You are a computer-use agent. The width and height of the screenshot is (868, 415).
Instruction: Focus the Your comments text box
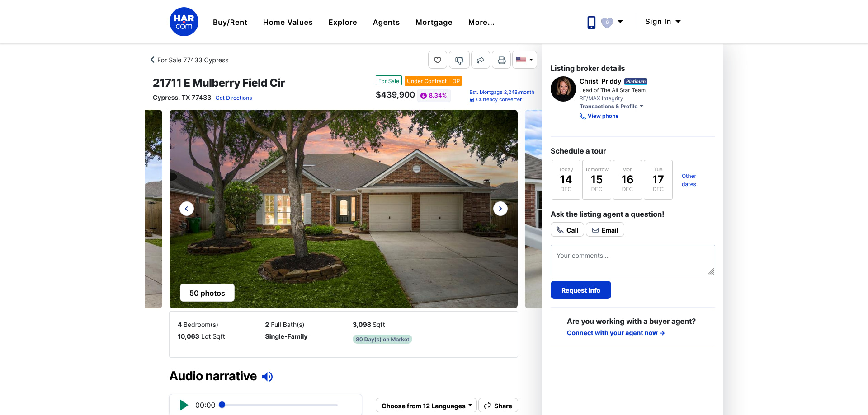tap(633, 260)
